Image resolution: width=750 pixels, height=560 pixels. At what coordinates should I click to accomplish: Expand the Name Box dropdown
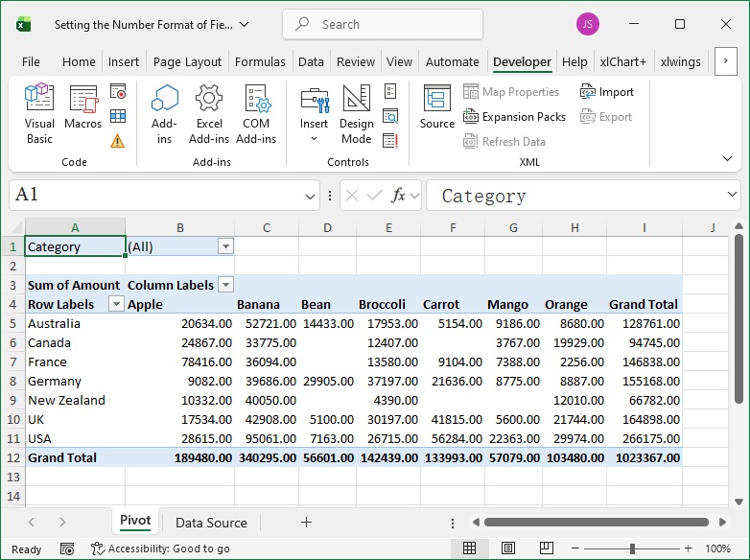pos(310,196)
